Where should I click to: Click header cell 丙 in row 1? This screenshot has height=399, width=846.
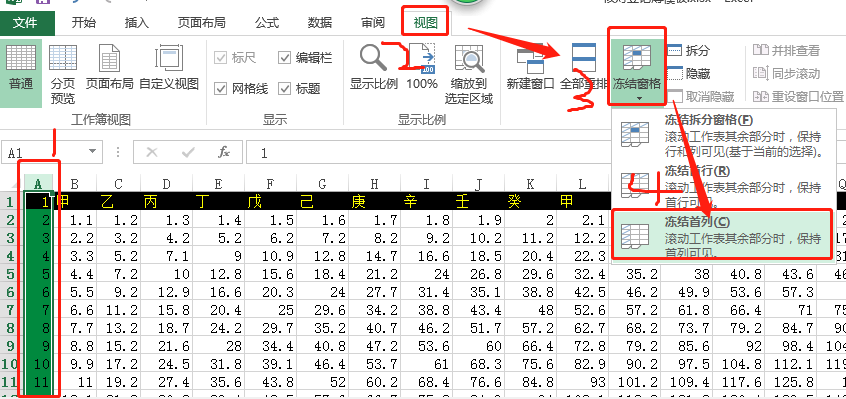coord(167,202)
